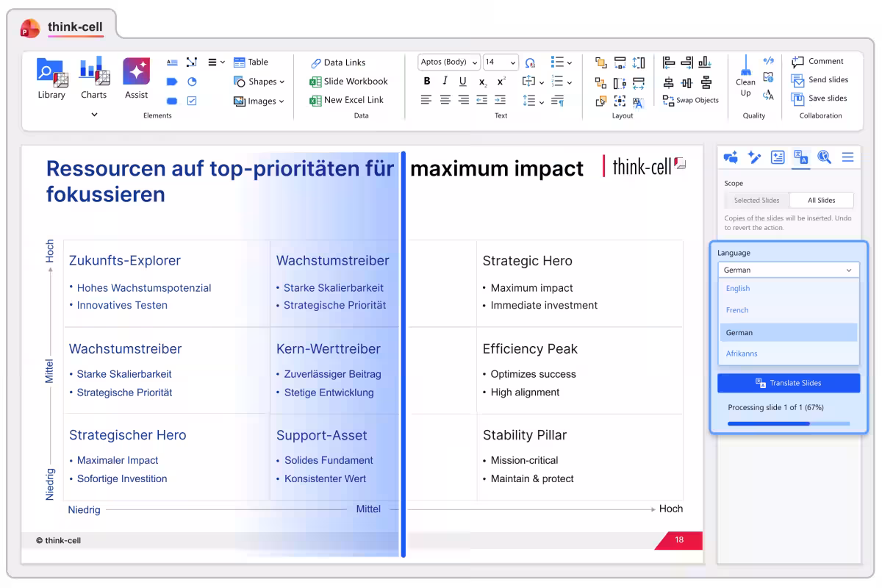Toggle italic formatting

click(445, 82)
